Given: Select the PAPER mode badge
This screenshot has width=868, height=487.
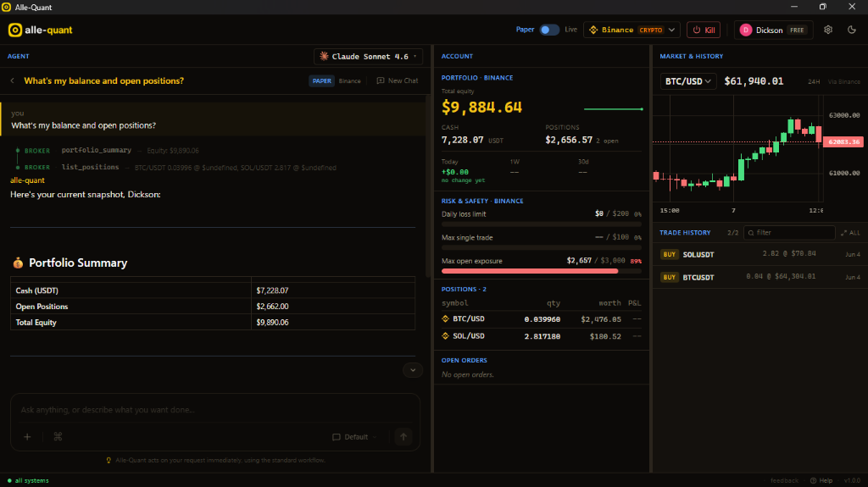Looking at the screenshot, I should coord(321,80).
